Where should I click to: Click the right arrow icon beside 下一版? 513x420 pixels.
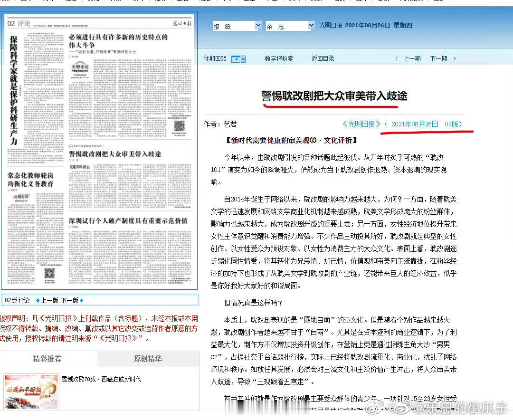(x=82, y=301)
